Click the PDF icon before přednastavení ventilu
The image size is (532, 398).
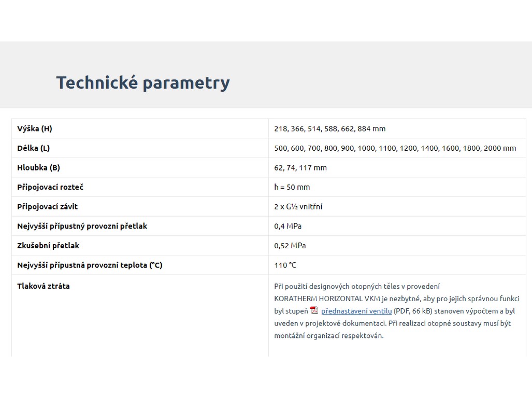314,310
